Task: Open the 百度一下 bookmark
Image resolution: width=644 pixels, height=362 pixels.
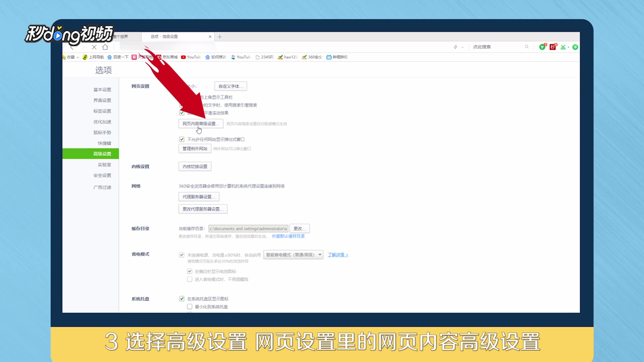Action: pyautogui.click(x=118, y=57)
